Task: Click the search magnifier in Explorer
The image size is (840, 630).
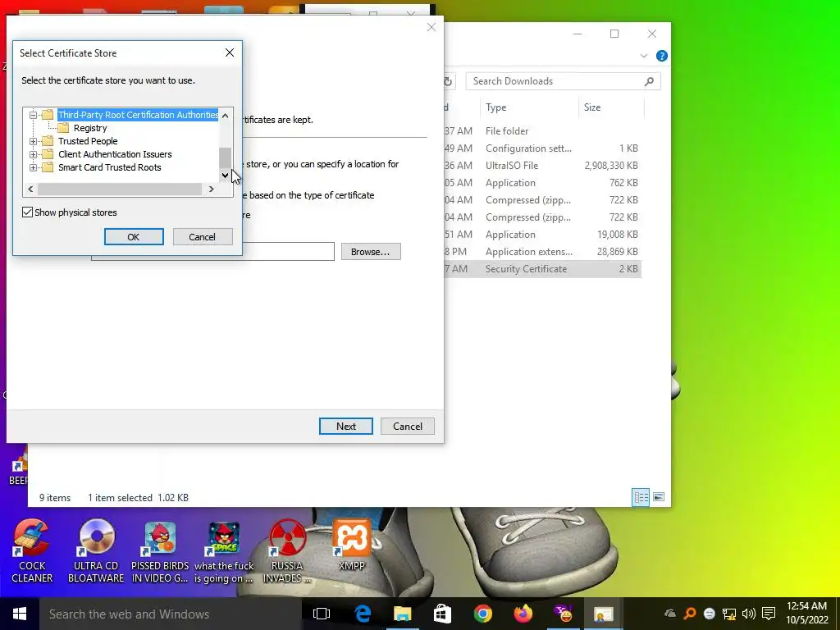Action: (650, 81)
